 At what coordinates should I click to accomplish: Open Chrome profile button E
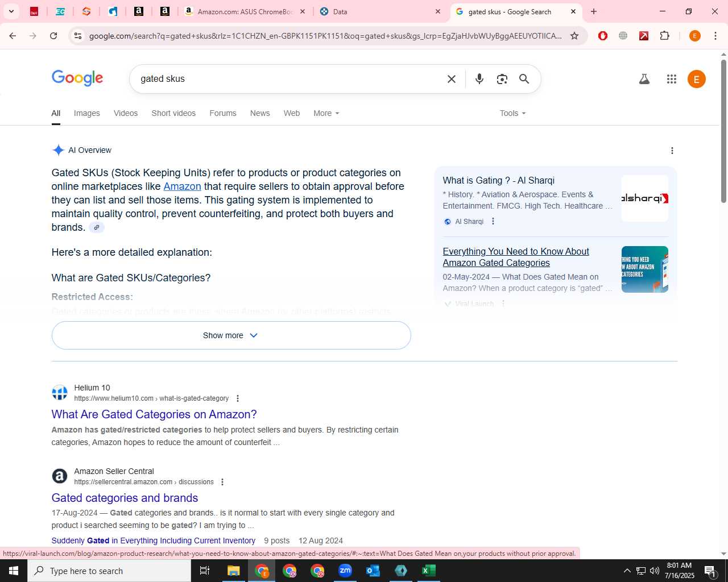pyautogui.click(x=694, y=36)
